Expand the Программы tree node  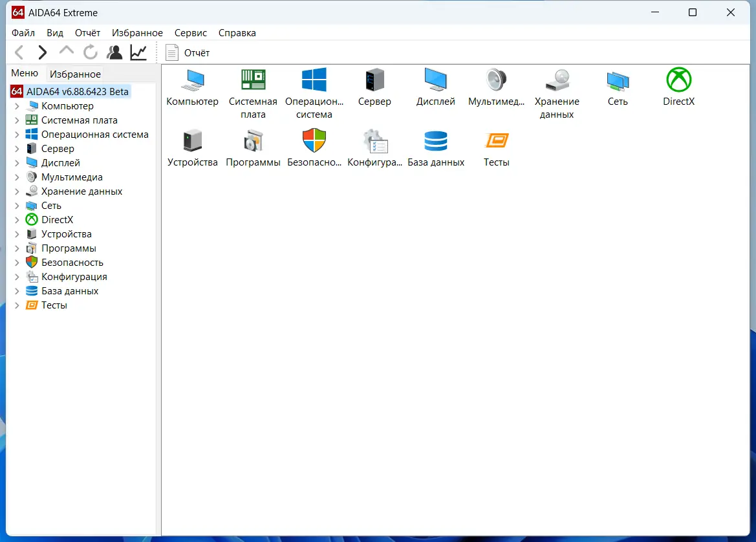[17, 248]
